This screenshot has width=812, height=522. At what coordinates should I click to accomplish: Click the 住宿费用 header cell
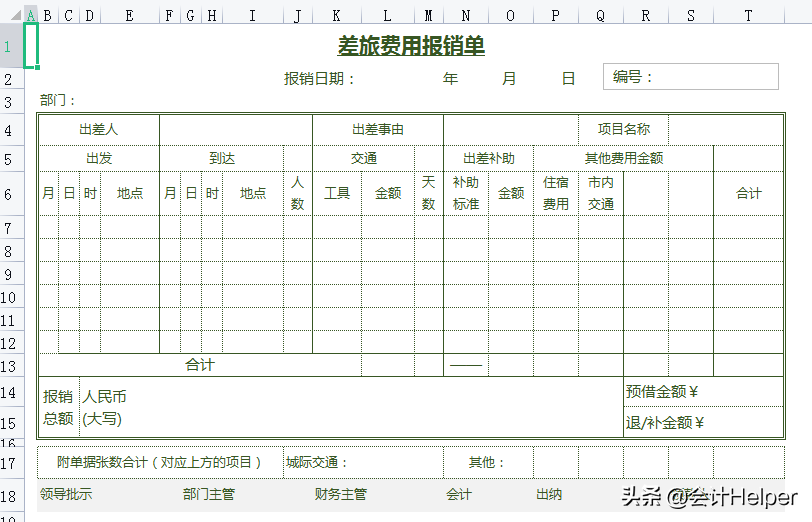[556, 193]
